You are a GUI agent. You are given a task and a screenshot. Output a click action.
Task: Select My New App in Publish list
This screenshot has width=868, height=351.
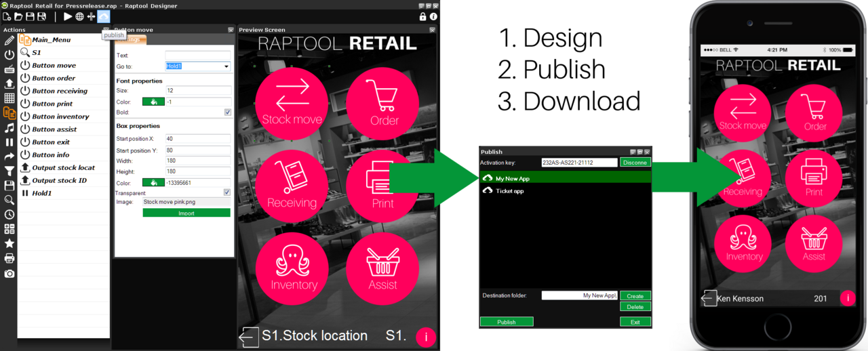(x=566, y=178)
